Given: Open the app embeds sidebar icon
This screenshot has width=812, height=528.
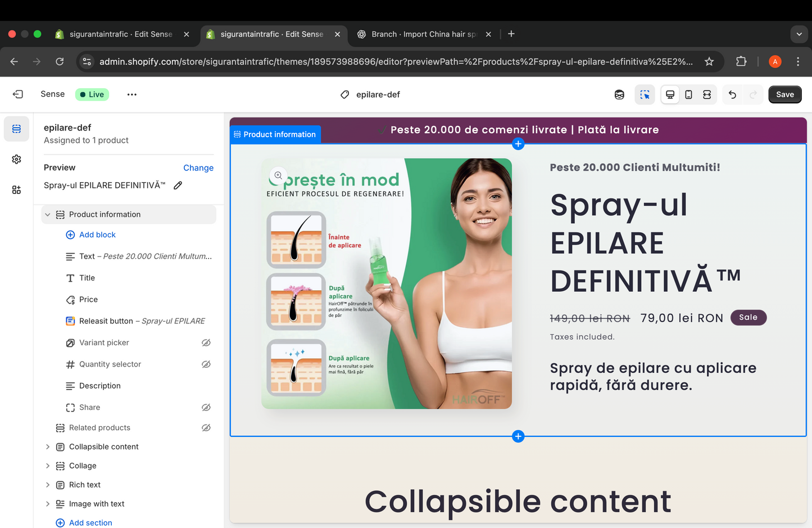Looking at the screenshot, I should [x=16, y=190].
